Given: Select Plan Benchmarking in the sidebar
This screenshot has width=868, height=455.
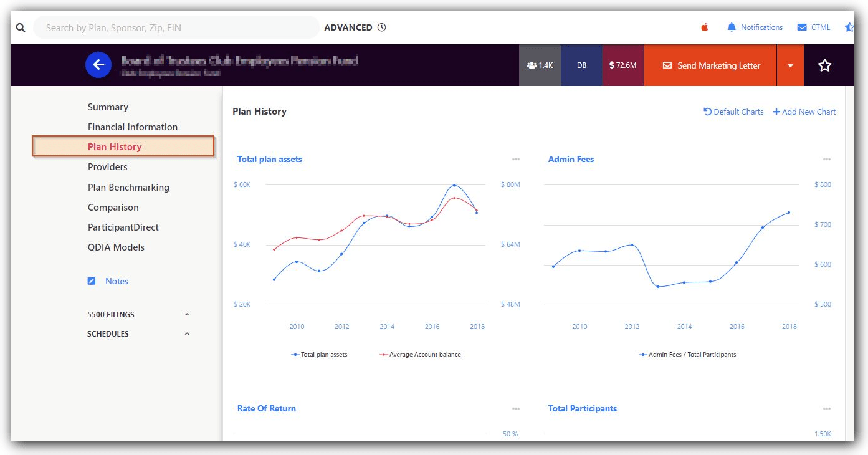Looking at the screenshot, I should [128, 187].
